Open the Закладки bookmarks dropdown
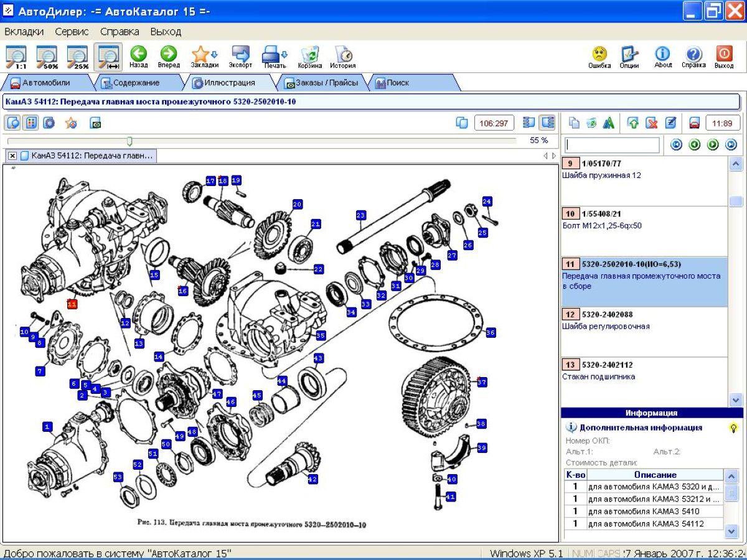The height and width of the screenshot is (560, 747). (x=204, y=57)
